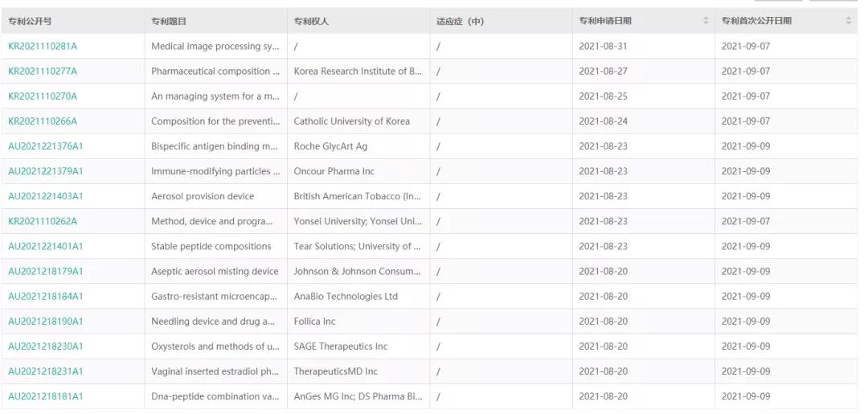Click the SAGE Therapeutics Inc assignee cell
Viewport: 868px width, 414px height.
(340, 346)
